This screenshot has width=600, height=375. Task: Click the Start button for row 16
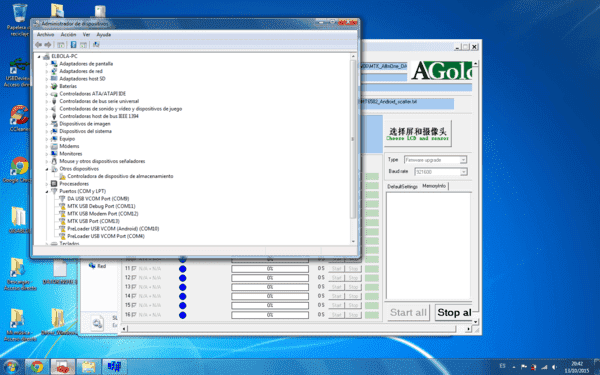[x=337, y=315]
